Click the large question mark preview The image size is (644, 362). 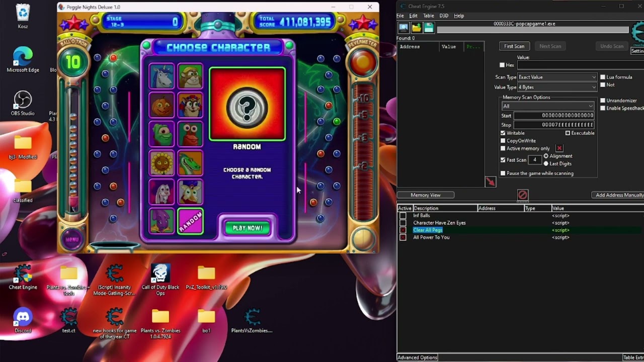click(247, 104)
